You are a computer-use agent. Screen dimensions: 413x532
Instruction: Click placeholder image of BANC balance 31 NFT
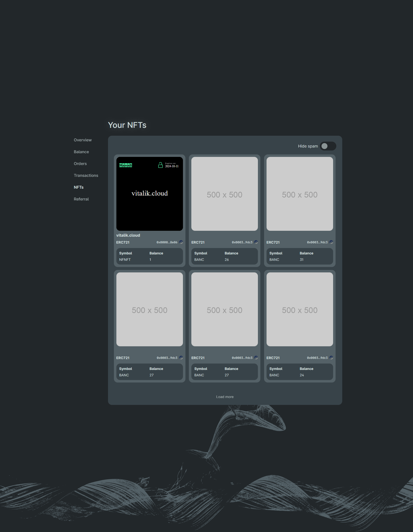point(300,194)
